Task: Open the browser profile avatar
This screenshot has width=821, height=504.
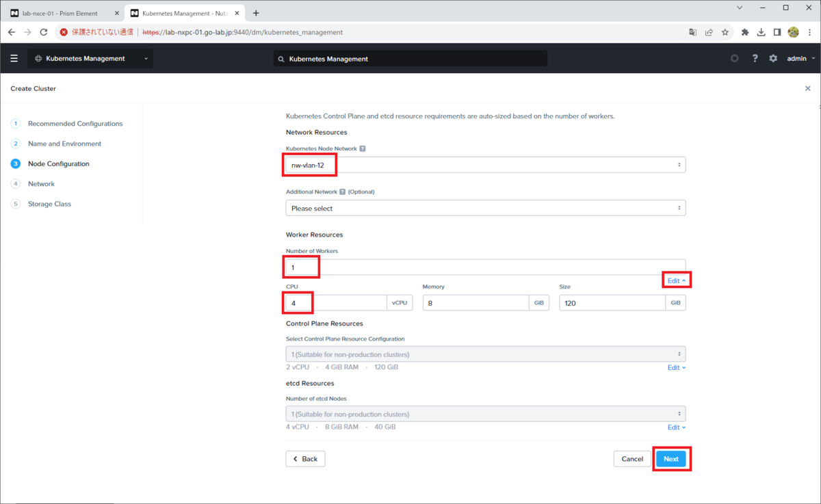Action: click(794, 32)
